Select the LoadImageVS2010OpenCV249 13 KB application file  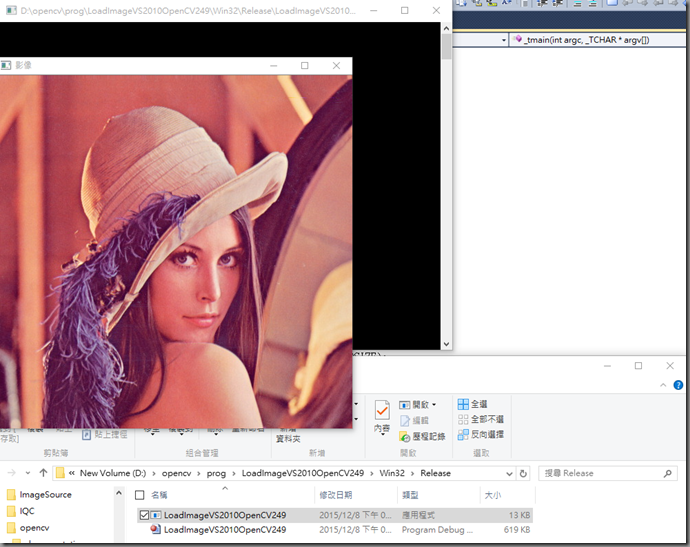pos(335,515)
